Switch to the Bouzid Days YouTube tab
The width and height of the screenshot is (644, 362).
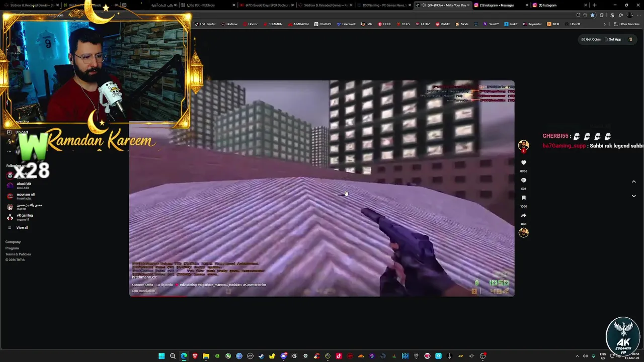click(x=266, y=5)
